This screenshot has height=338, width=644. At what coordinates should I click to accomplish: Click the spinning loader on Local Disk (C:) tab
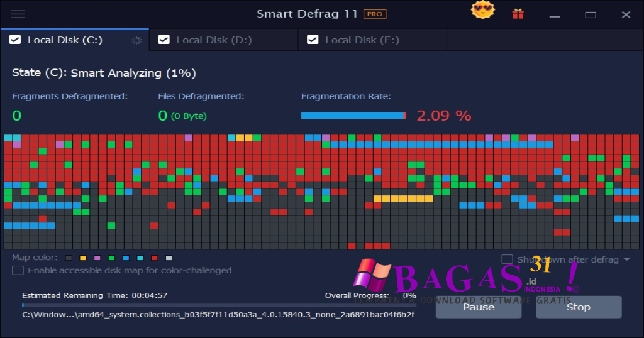click(136, 40)
